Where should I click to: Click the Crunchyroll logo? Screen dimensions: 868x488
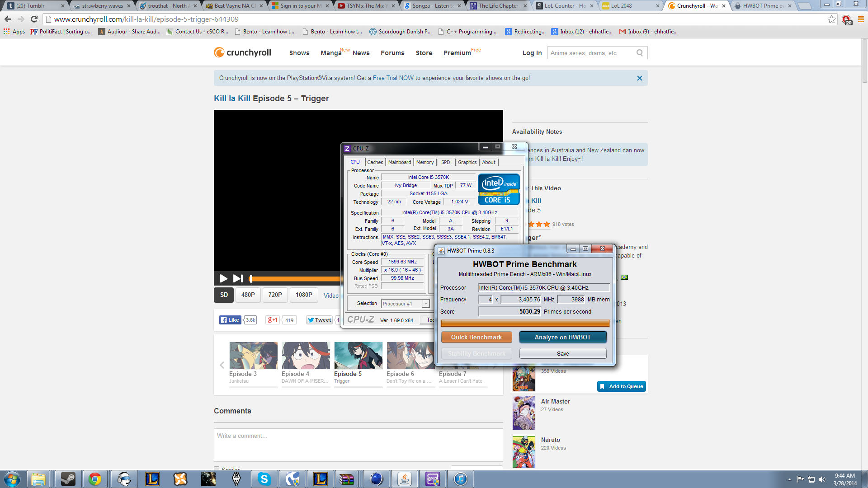coord(242,52)
